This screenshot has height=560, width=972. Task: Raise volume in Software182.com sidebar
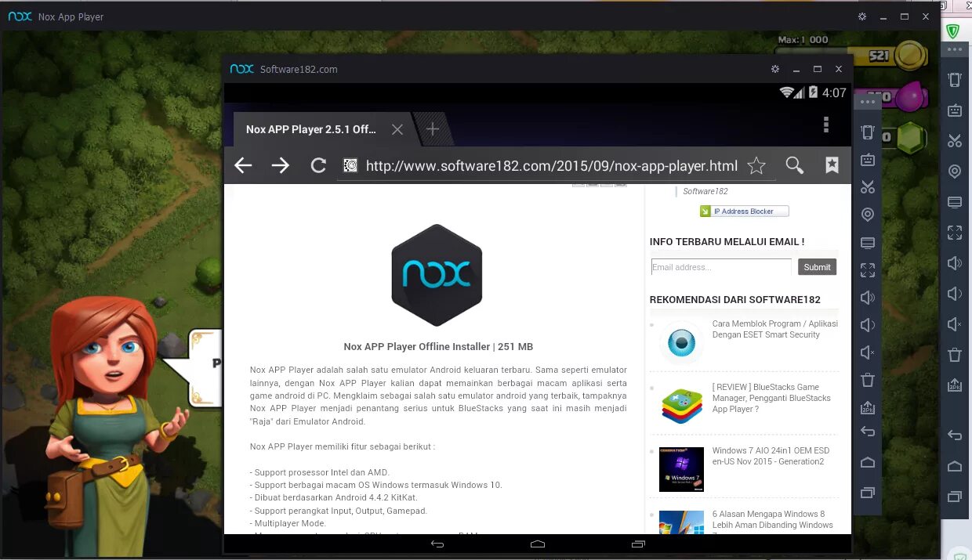tap(868, 298)
